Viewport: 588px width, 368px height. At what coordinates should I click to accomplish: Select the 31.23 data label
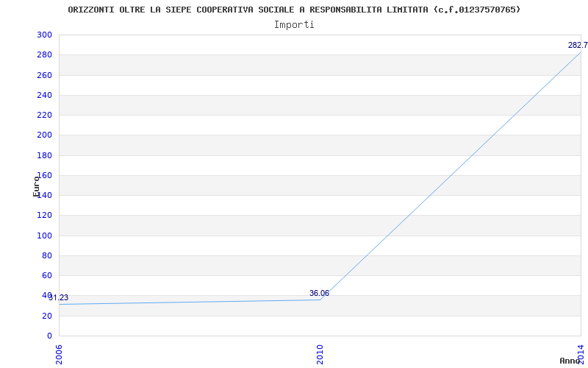[59, 298]
